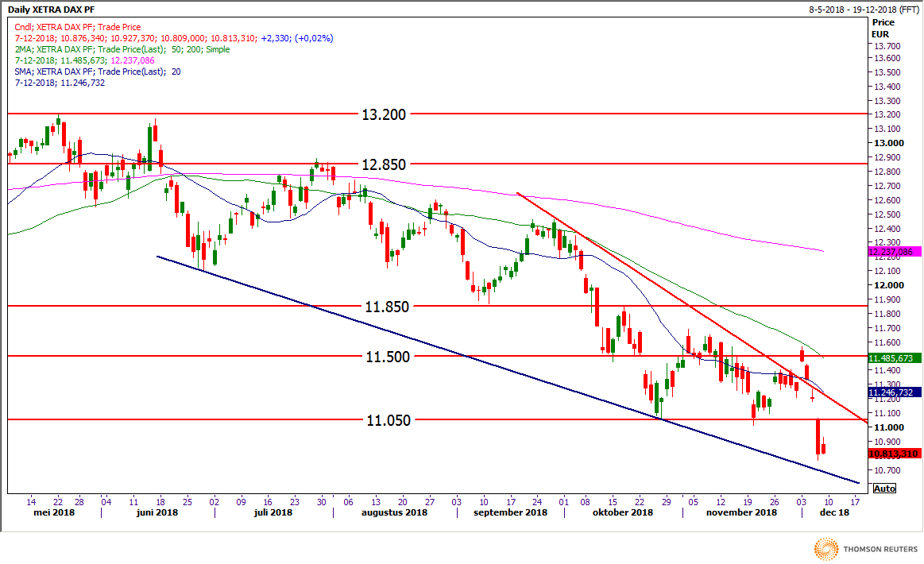The height and width of the screenshot is (564, 924).
Task: Click the green 11.485,673 price tag
Action: [895, 357]
